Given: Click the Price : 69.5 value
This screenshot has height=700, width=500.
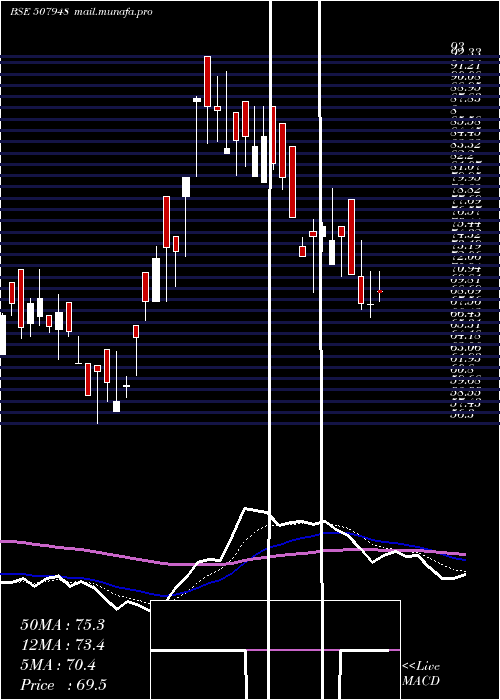Looking at the screenshot, I should point(63,685).
